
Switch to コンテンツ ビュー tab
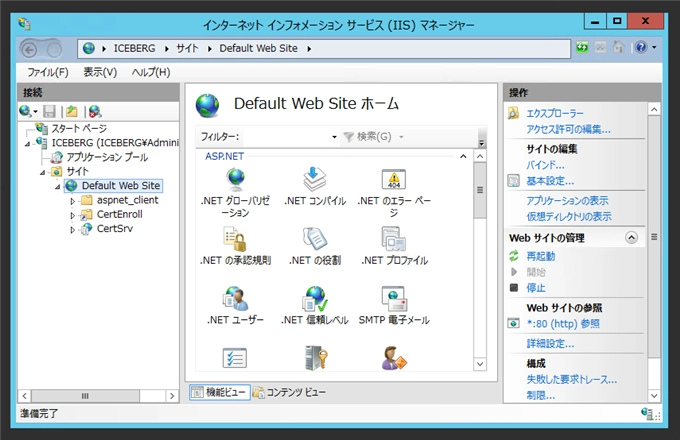click(x=289, y=392)
